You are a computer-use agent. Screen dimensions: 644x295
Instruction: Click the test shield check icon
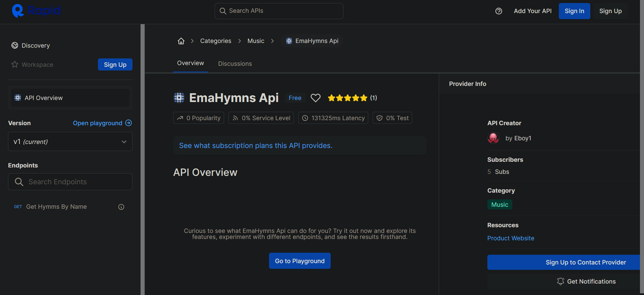pyautogui.click(x=380, y=118)
